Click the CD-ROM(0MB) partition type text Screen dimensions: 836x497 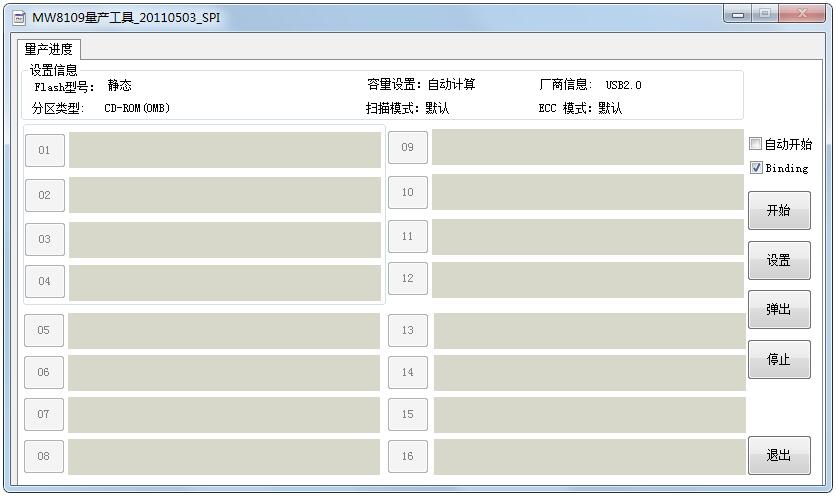coord(137,108)
